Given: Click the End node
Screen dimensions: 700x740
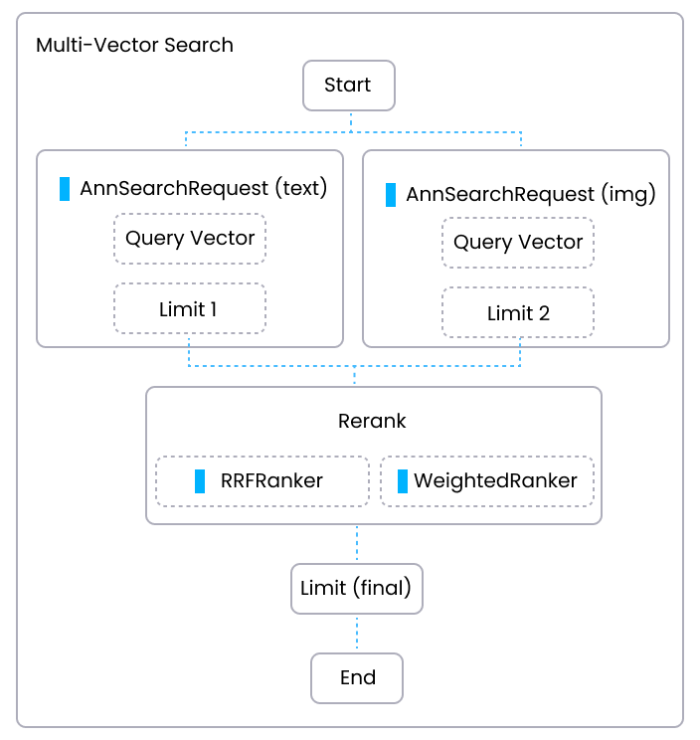Looking at the screenshot, I should (357, 678).
